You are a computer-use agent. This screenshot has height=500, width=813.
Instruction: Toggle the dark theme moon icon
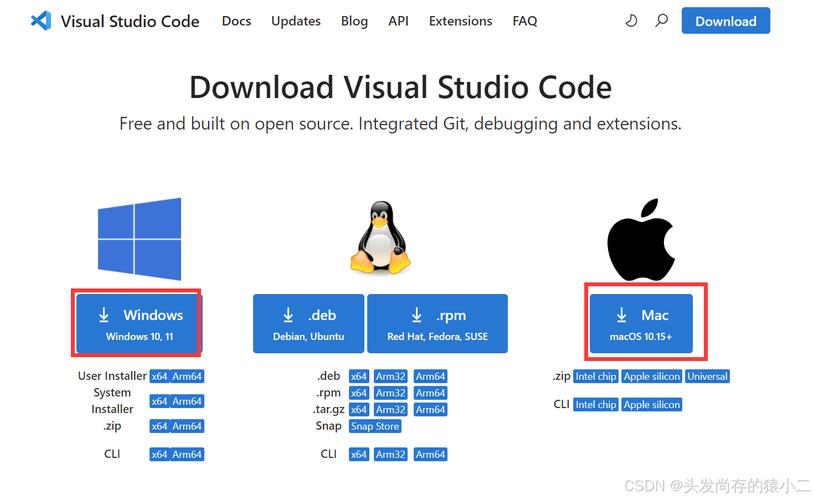tap(631, 21)
